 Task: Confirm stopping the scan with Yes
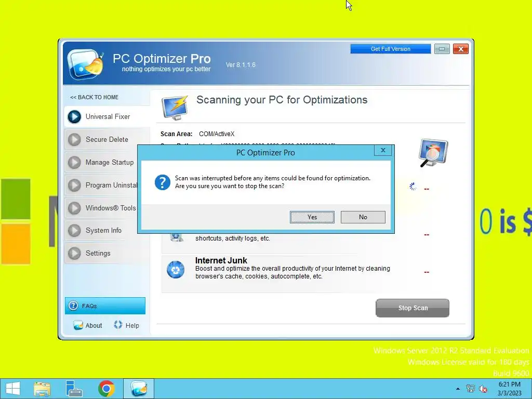coord(312,217)
